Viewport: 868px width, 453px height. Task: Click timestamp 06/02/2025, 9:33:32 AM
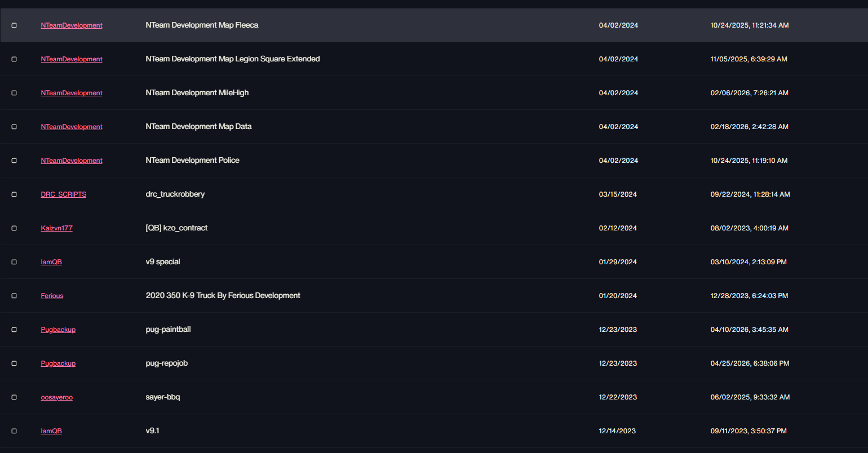coord(750,397)
